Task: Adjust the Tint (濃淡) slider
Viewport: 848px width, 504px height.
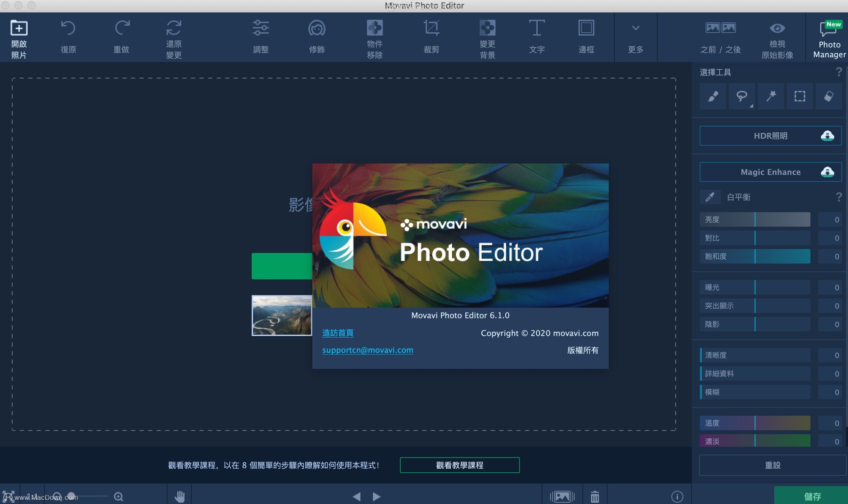Action: (x=755, y=441)
